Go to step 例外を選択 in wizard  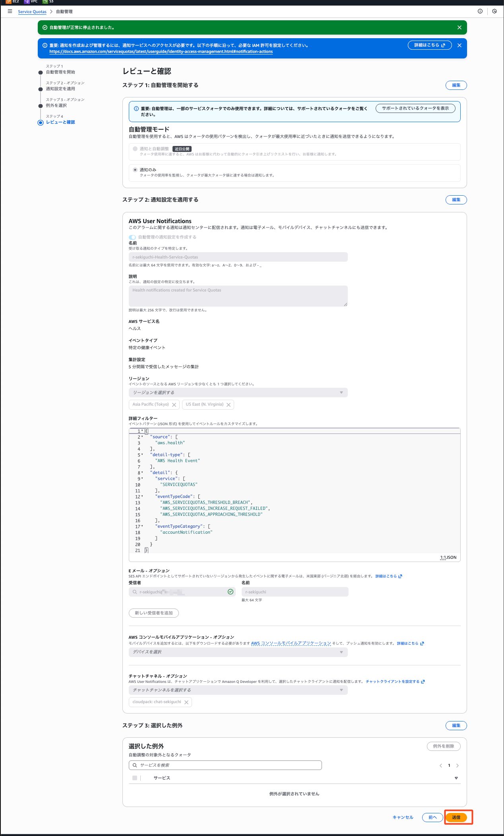56,105
